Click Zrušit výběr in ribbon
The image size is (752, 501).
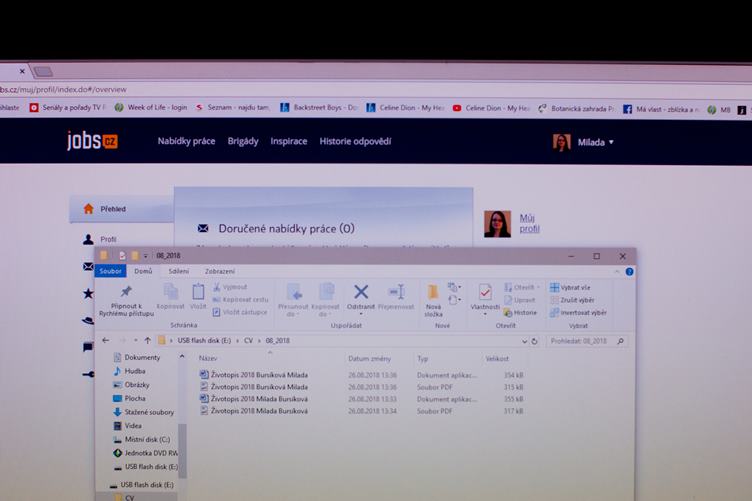tap(572, 300)
